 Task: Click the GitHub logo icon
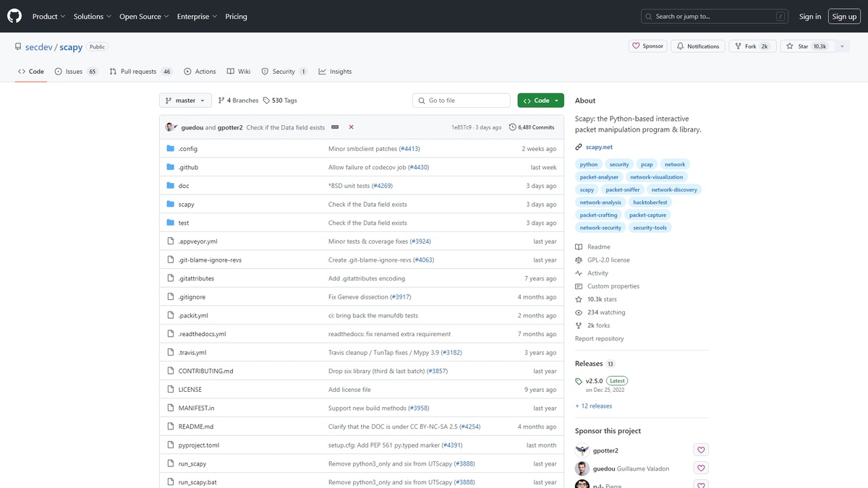tap(14, 16)
